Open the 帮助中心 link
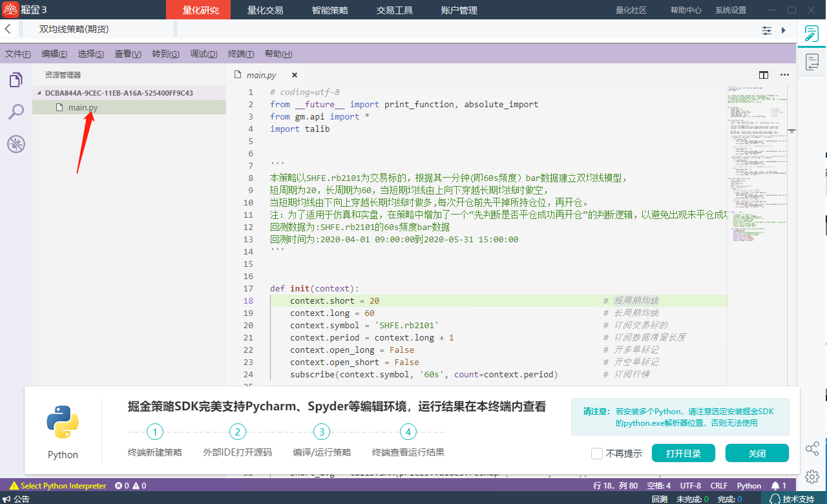Image resolution: width=827 pixels, height=504 pixels. [x=686, y=10]
